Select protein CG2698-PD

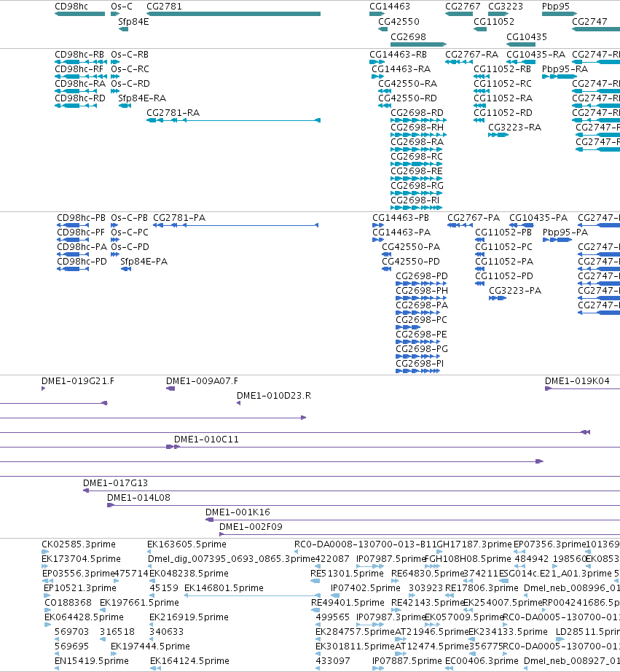(421, 284)
